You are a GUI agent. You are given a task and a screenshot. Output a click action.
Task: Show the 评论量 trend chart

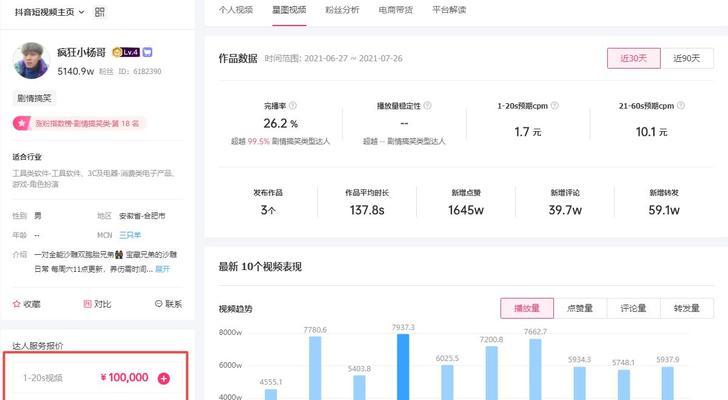633,308
